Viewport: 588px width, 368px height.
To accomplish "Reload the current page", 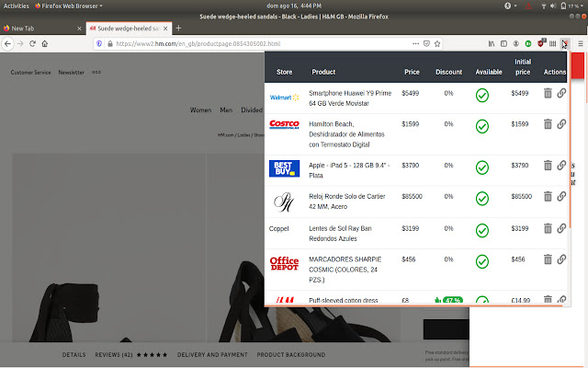I will (33, 43).
